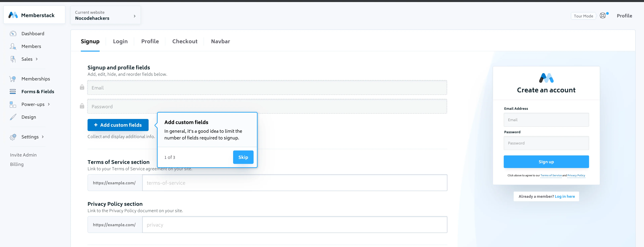Image resolution: width=644 pixels, height=247 pixels.
Task: Click the terms-of-service URL input field
Action: 294,183
